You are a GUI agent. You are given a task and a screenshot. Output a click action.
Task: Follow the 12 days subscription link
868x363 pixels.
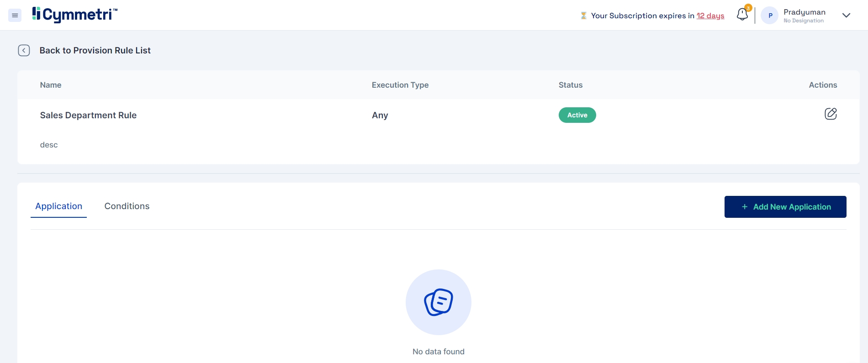[x=710, y=16]
